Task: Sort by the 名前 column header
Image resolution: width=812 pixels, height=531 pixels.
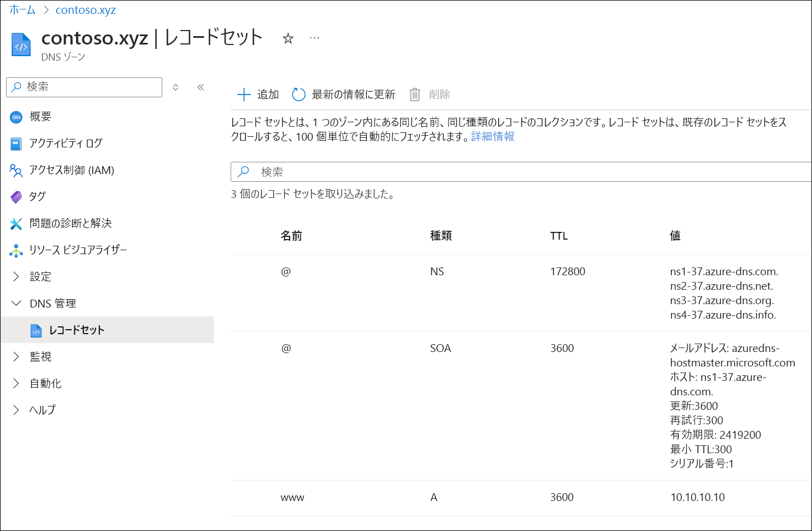Action: point(291,236)
